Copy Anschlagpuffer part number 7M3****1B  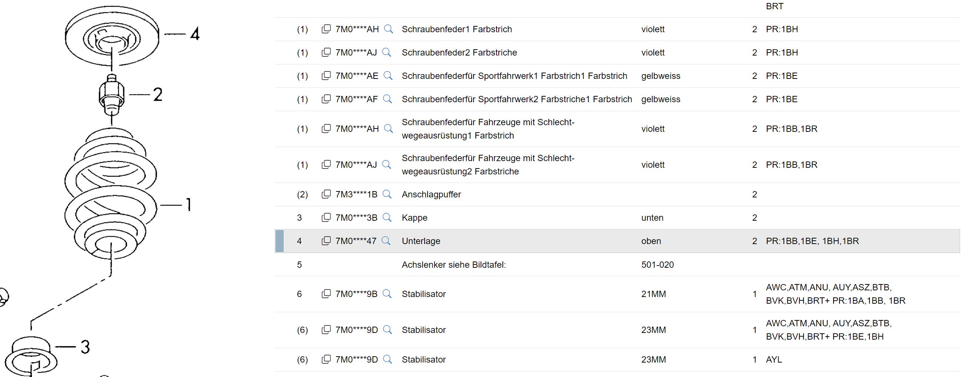326,194
